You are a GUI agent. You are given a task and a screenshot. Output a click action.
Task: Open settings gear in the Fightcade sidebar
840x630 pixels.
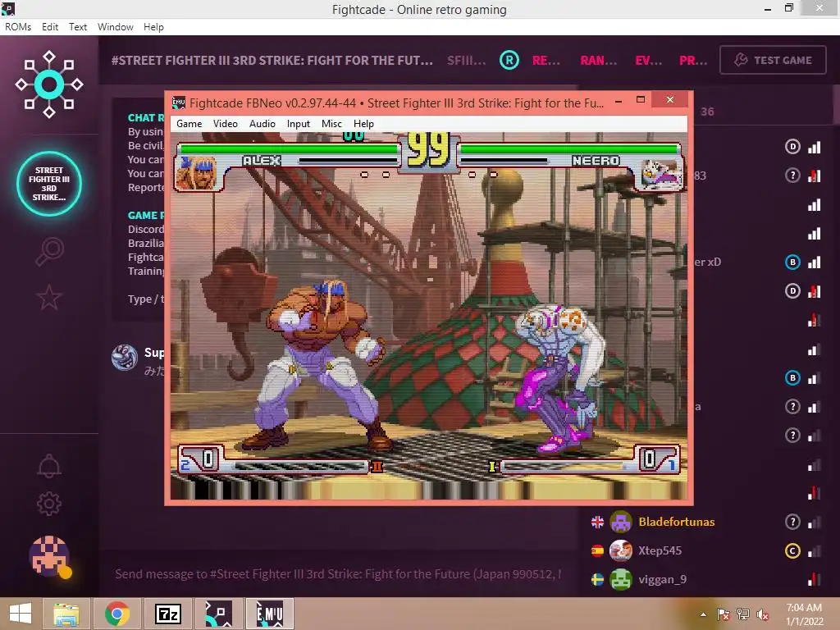(48, 504)
